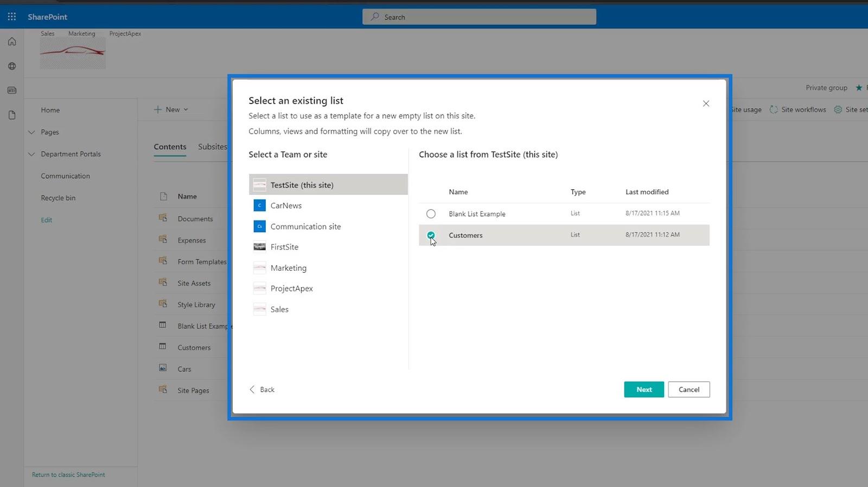Switch to the Contents tab

click(x=170, y=147)
